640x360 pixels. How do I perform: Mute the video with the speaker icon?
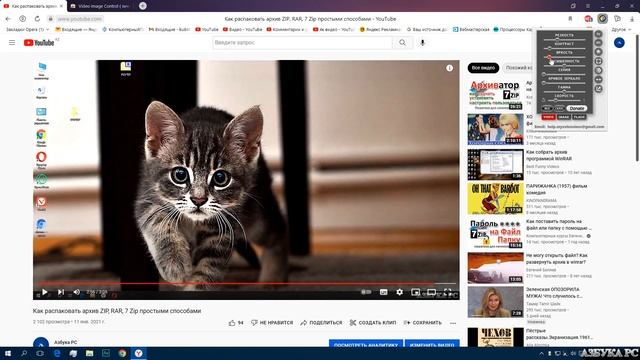point(76,292)
